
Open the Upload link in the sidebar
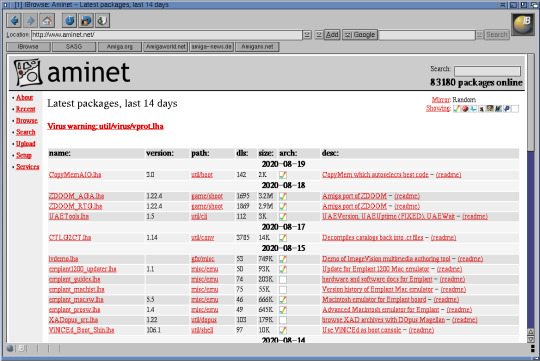tap(25, 144)
